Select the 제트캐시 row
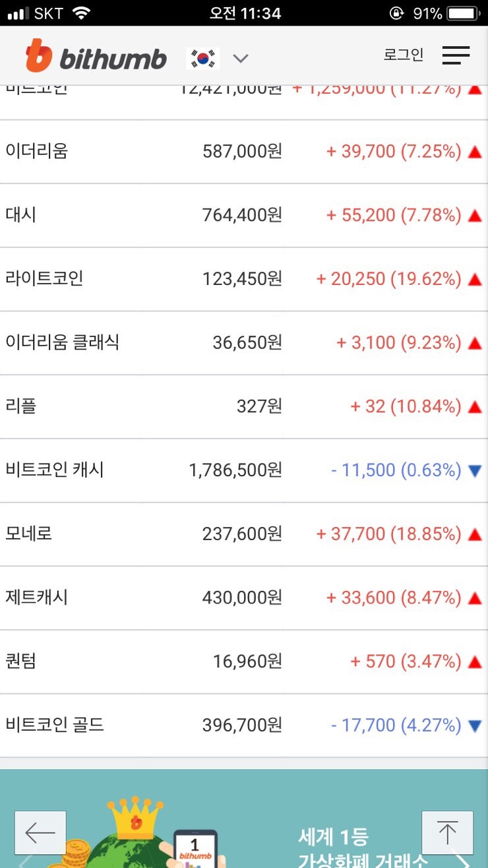This screenshot has height=868, width=488. point(244,597)
